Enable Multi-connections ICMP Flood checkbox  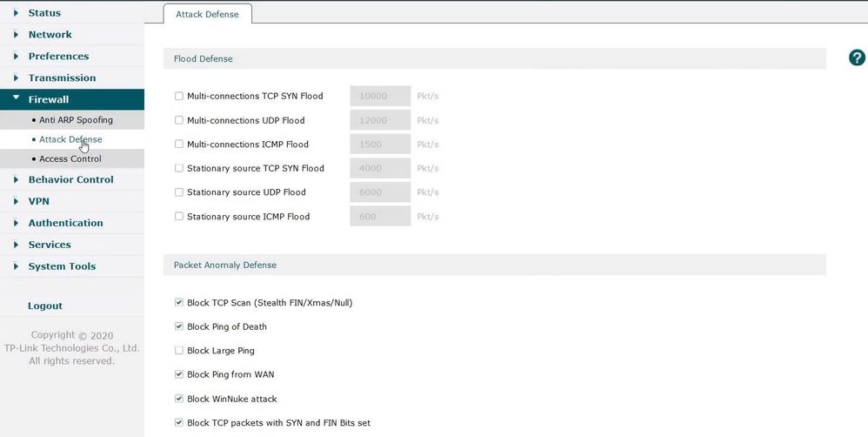179,144
